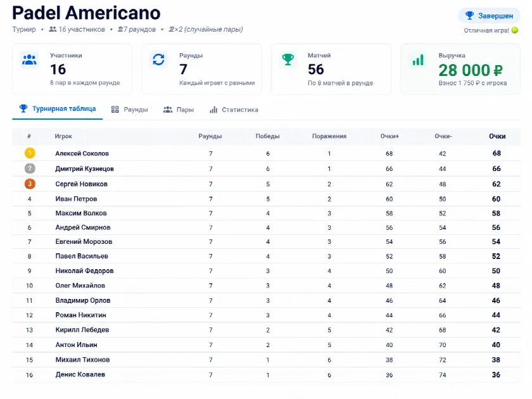The image size is (532, 399).
Task: Click player name Андрей Смирнов
Action: tap(83, 227)
